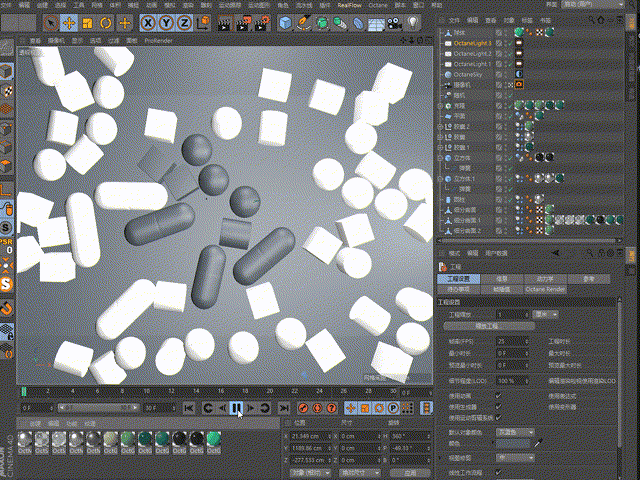640x480 pixels.
Task: Activate the Rotate tool in toolbar
Action: pyautogui.click(x=106, y=23)
